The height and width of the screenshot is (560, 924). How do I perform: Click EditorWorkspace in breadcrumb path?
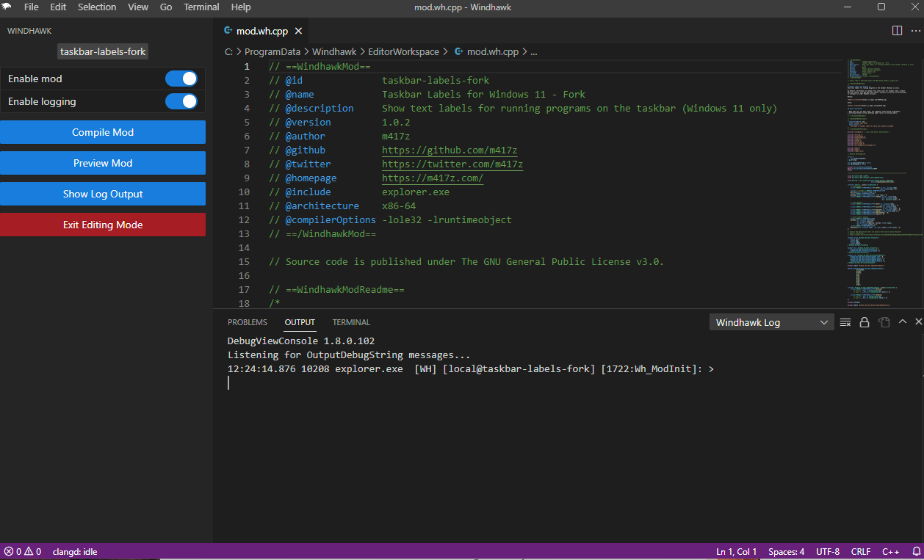pyautogui.click(x=403, y=52)
